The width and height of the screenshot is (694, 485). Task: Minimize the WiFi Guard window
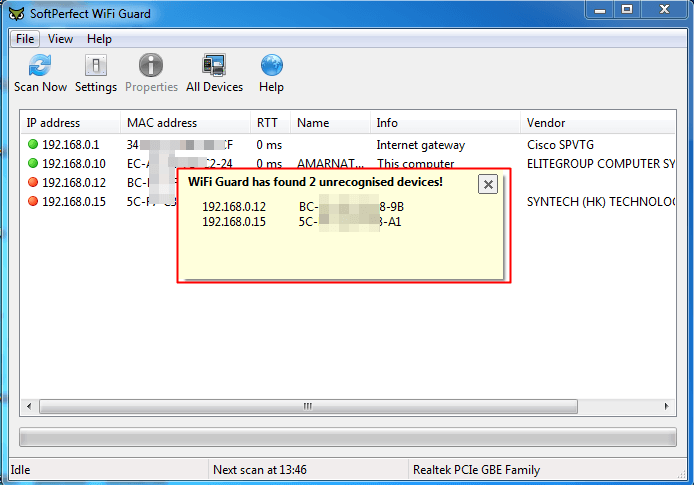click(x=600, y=10)
